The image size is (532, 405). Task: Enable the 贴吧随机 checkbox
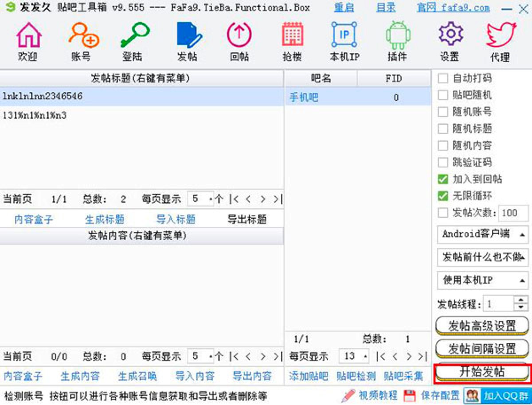point(443,95)
